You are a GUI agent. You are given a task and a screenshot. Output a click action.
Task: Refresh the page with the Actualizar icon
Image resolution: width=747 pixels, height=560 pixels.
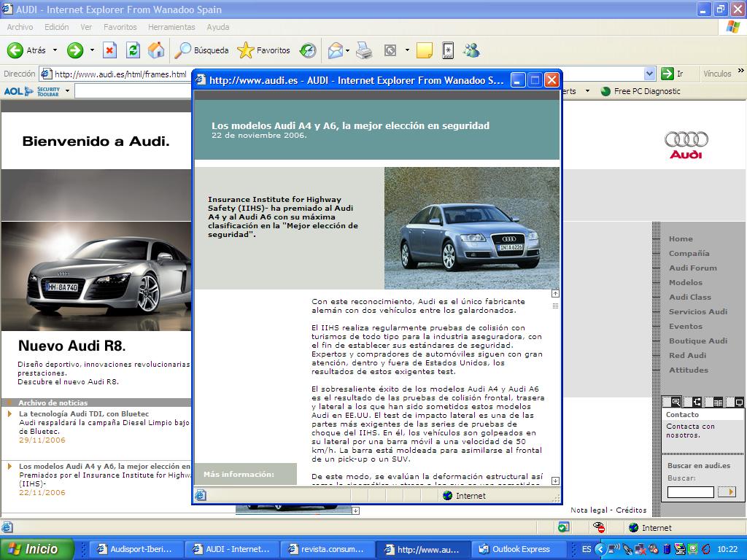[x=133, y=50]
